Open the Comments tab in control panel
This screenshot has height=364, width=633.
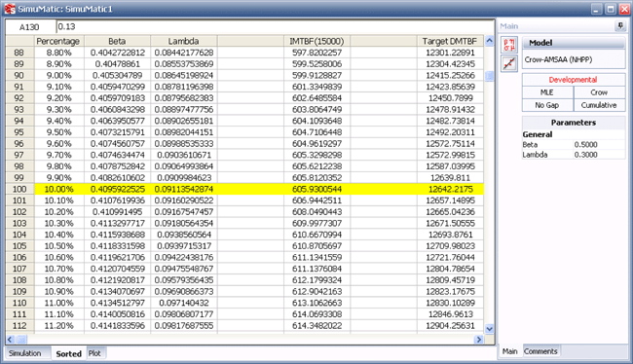pyautogui.click(x=540, y=351)
